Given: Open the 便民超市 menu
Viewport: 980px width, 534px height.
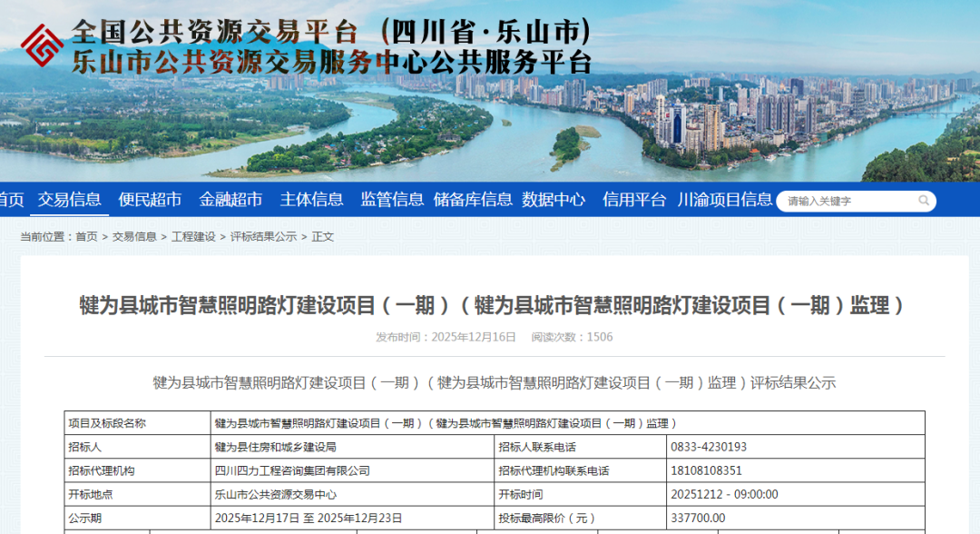Looking at the screenshot, I should click(150, 200).
